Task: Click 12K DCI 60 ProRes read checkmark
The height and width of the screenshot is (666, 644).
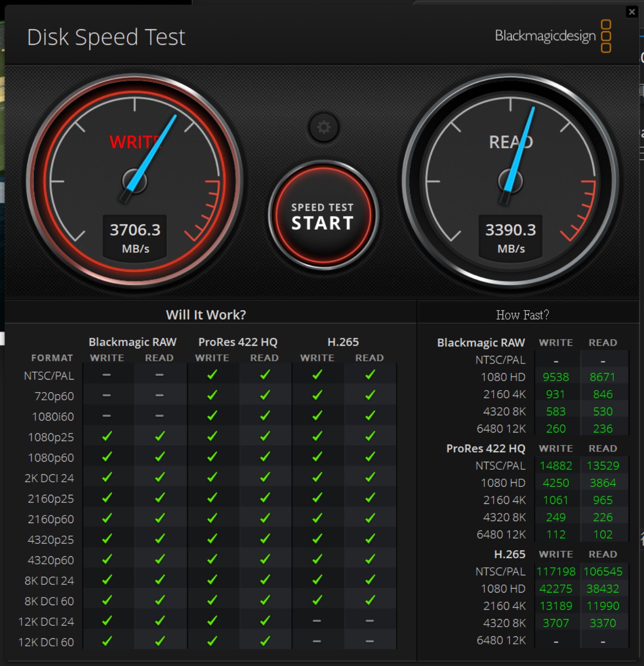Action: [265, 641]
